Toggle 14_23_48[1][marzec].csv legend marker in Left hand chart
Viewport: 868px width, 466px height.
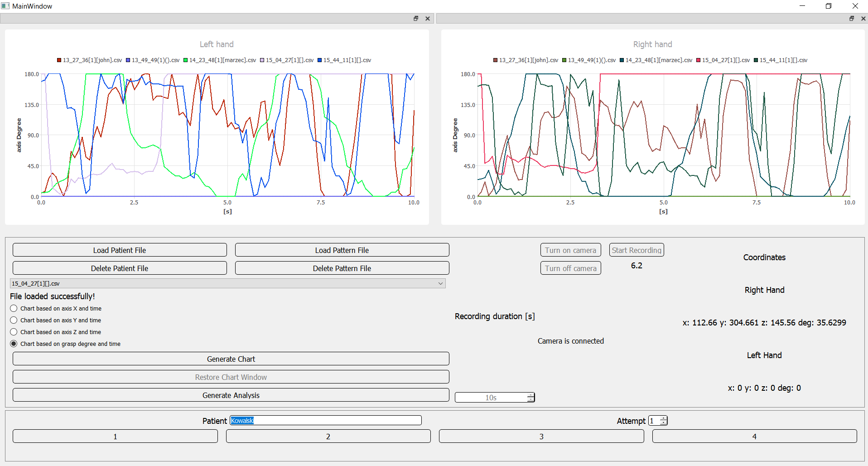pos(186,60)
